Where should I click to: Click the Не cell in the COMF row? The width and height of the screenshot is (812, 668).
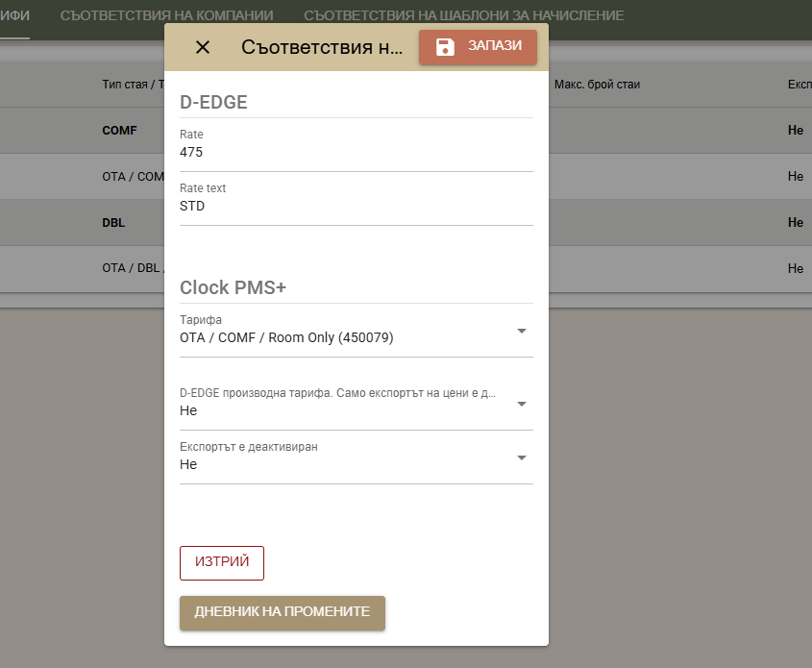(x=796, y=131)
